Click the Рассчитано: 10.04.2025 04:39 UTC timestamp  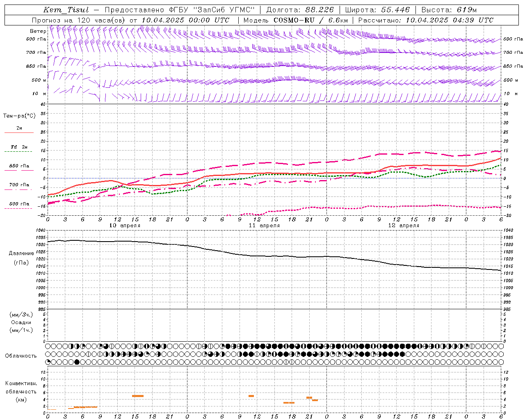pyautogui.click(x=426, y=20)
